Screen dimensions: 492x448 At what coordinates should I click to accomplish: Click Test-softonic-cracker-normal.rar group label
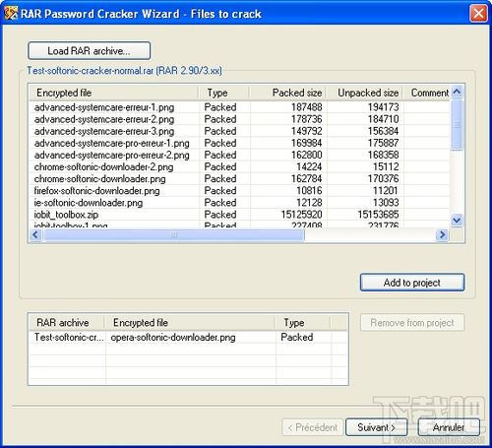click(x=124, y=71)
